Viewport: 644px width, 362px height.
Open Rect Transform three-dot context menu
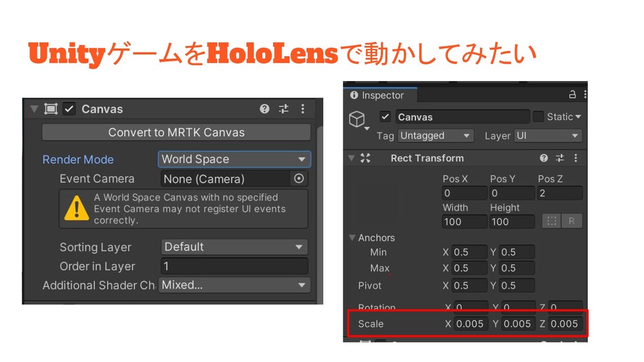coord(576,158)
